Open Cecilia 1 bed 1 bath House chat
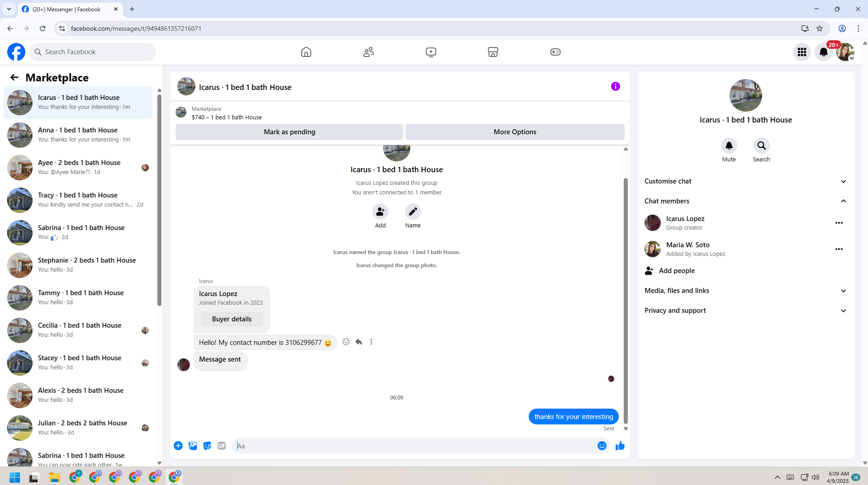Viewport: 868px width, 485px height. click(78, 330)
